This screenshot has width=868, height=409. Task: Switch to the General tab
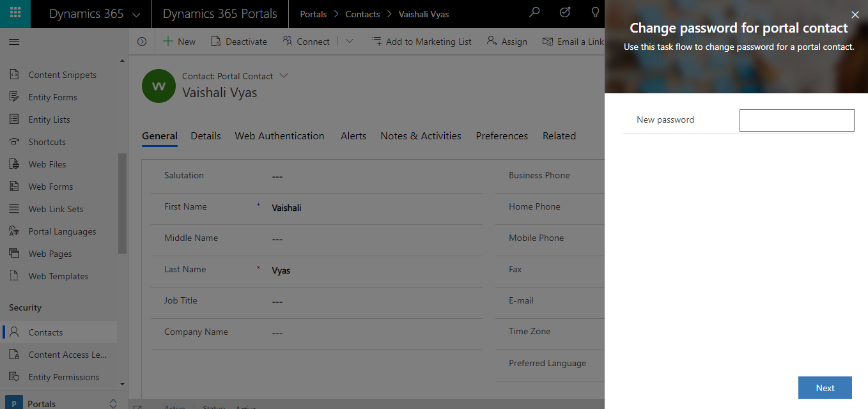click(x=160, y=136)
